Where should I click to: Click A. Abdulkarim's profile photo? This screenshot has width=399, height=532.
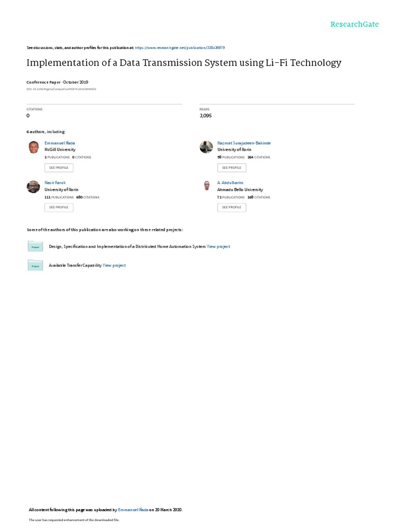(207, 185)
